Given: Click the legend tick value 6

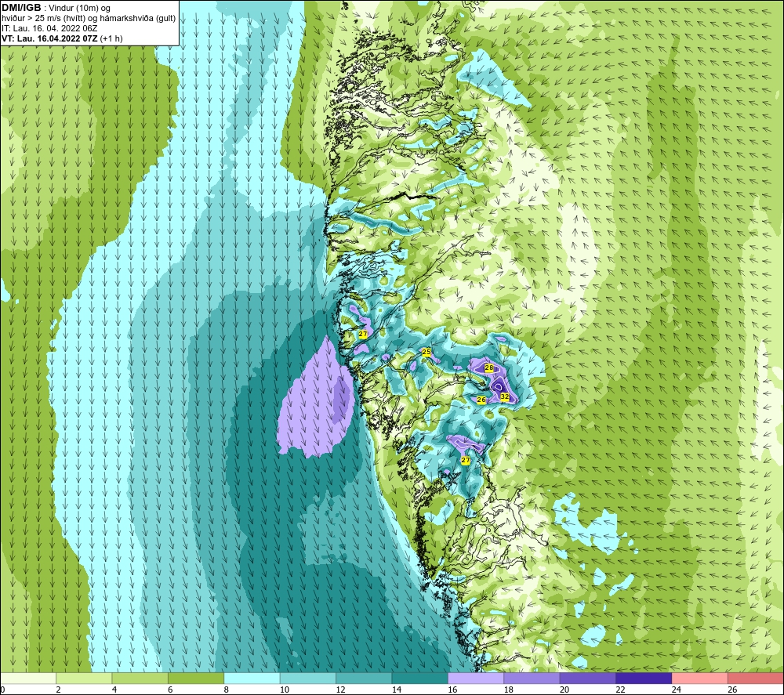Looking at the screenshot, I should 170,690.
